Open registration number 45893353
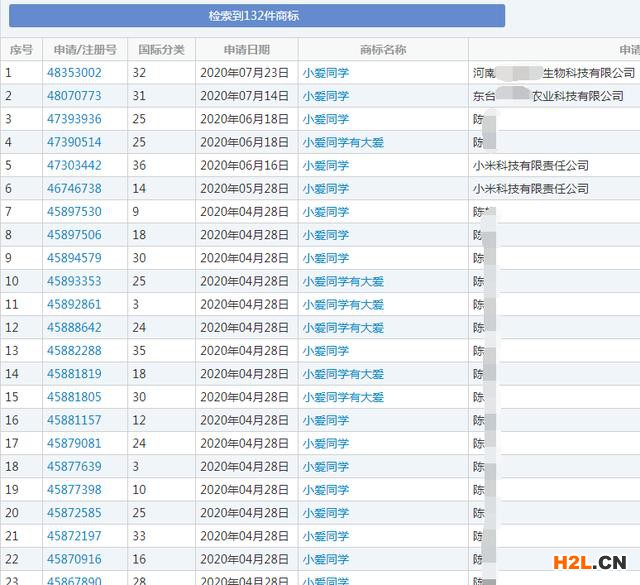Viewport: 640px width, 585px height. point(74,281)
